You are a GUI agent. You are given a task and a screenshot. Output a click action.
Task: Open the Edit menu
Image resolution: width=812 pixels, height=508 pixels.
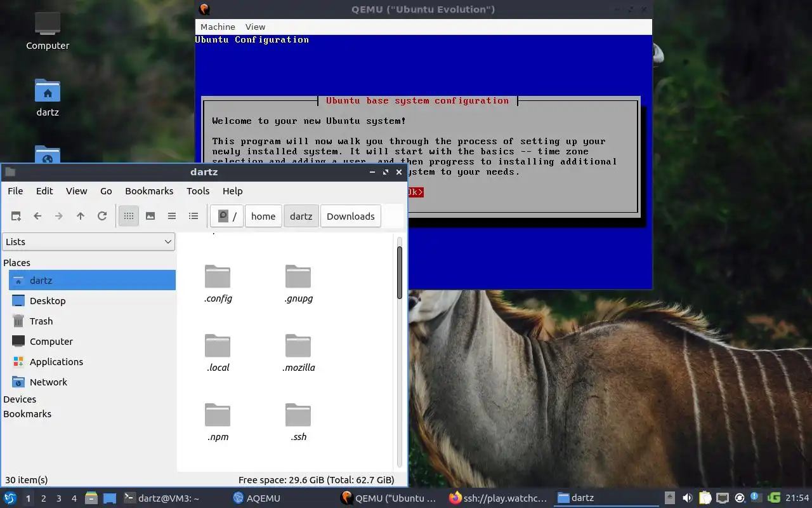pos(44,190)
